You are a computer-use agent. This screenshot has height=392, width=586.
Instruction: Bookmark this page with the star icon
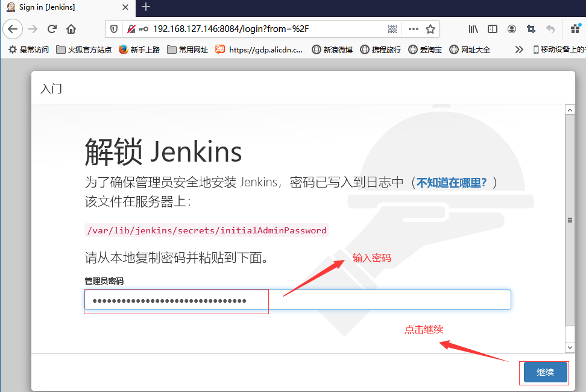(x=430, y=29)
